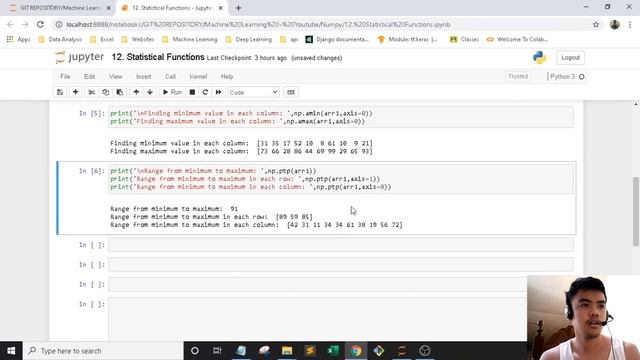Open the Machine Learning bookmark folder
This screenshot has height=360, width=640.
point(190,39)
